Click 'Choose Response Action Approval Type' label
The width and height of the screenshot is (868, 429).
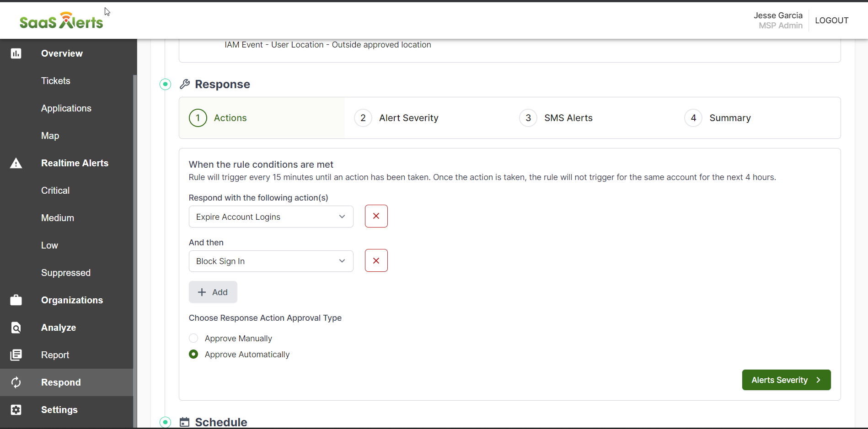click(x=265, y=318)
